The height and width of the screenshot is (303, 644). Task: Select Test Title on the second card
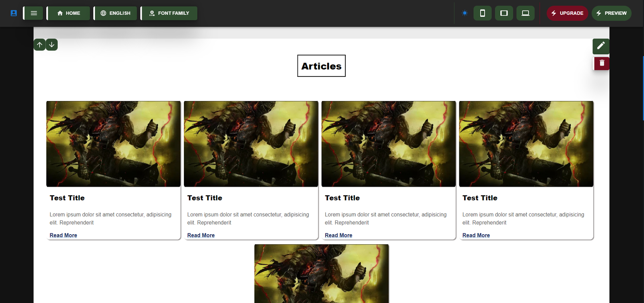pos(205,198)
